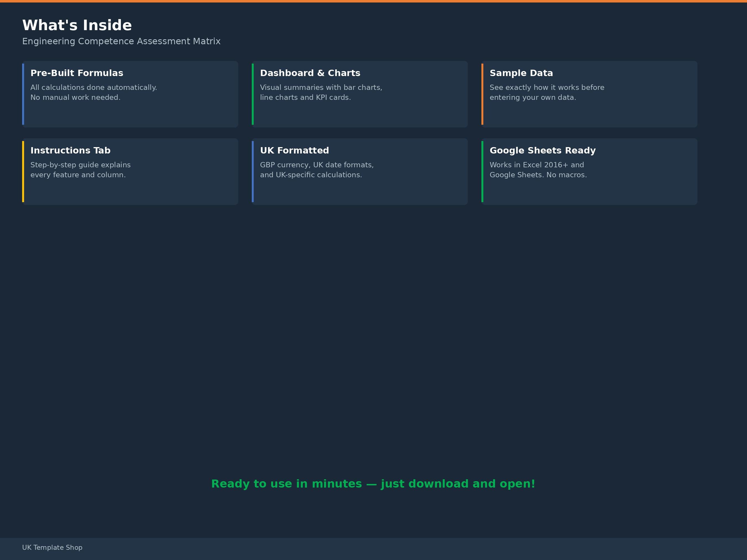
Task: Click the "Instructions Tab" card title
Action: click(x=70, y=150)
